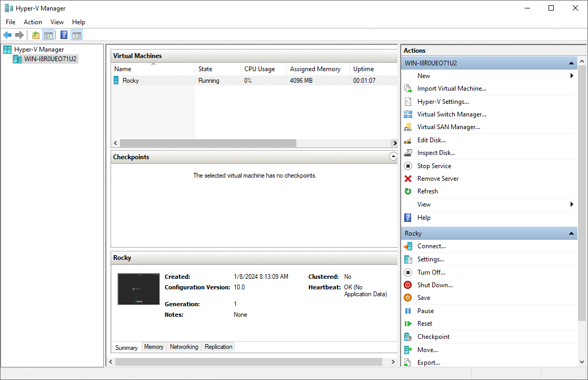Click the Inspect Disk icon
This screenshot has height=380, width=588.
point(408,153)
